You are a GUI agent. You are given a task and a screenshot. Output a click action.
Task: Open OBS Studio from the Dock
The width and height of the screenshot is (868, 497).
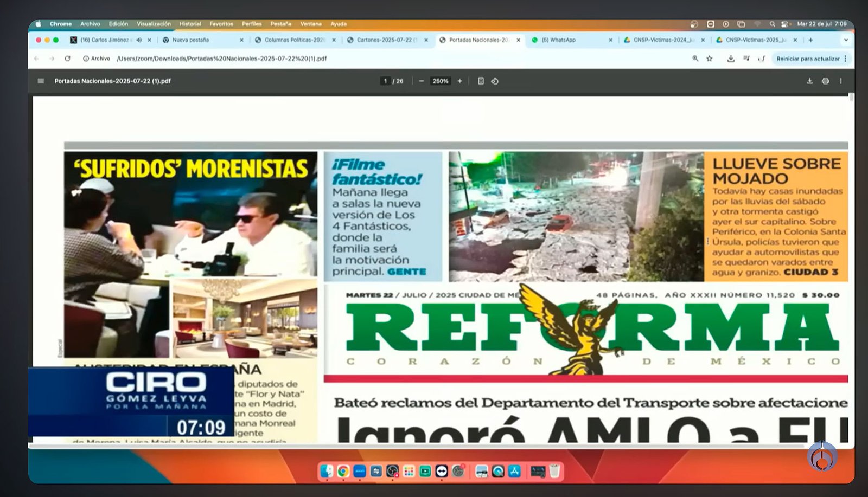392,472
